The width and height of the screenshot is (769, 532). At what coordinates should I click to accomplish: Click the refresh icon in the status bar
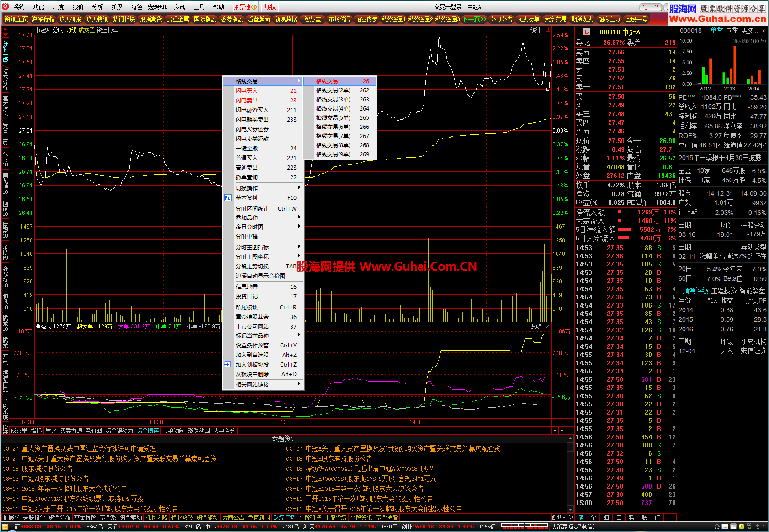click(x=717, y=527)
